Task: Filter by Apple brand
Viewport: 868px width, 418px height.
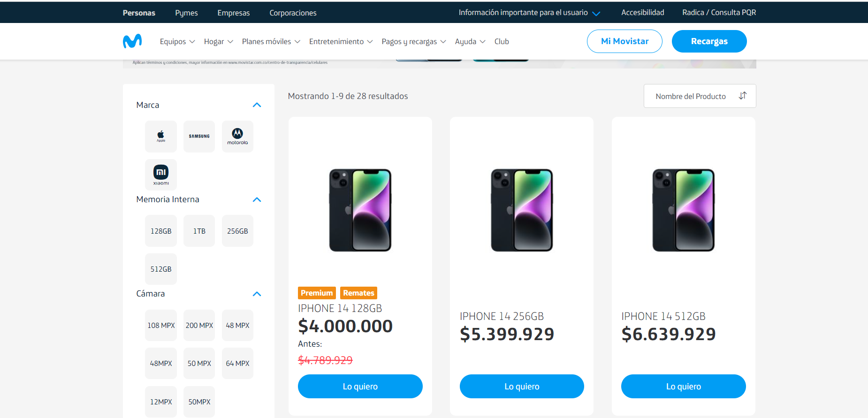Action: coord(161,137)
